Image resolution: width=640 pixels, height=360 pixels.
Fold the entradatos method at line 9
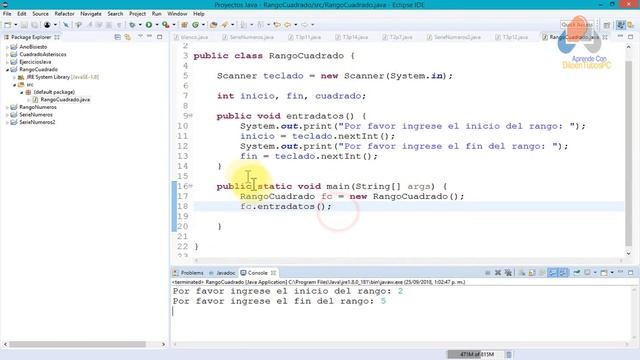(x=191, y=116)
